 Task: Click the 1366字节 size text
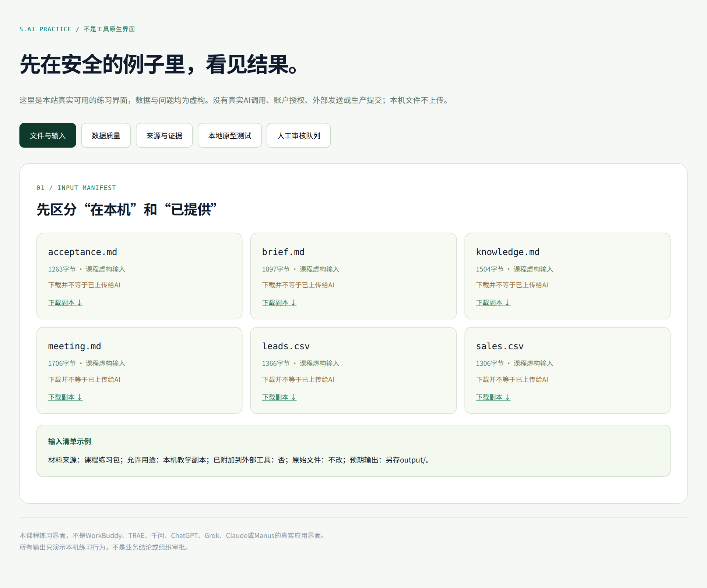(276, 364)
